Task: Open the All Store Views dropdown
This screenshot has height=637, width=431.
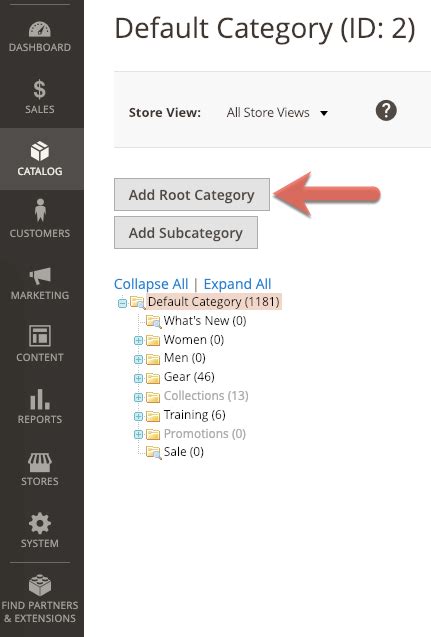Action: (277, 113)
